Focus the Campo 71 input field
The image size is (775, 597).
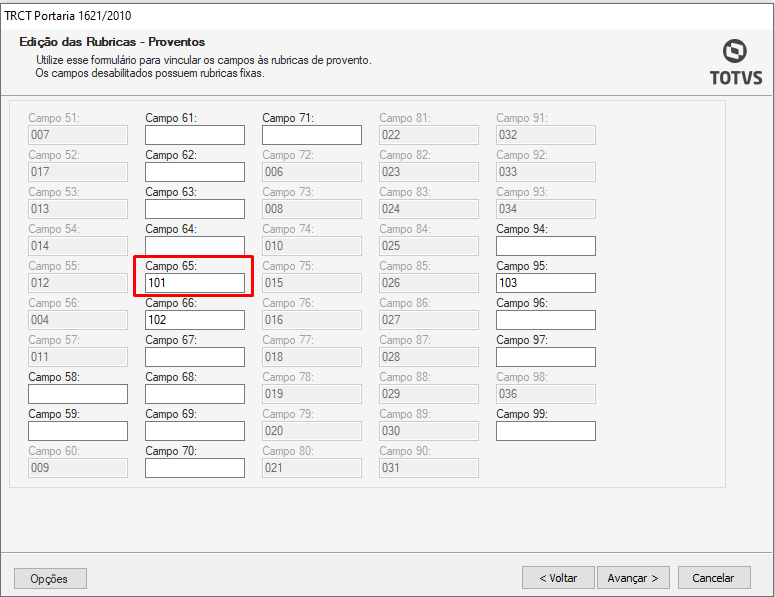click(312, 135)
